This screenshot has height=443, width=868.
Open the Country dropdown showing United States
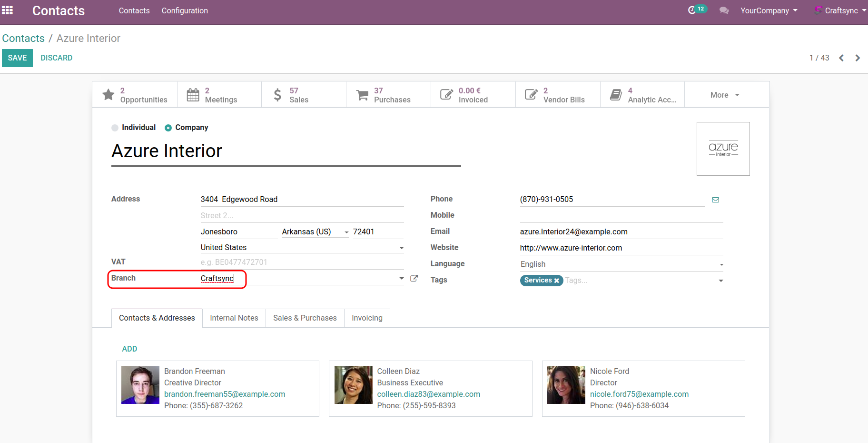coord(401,248)
